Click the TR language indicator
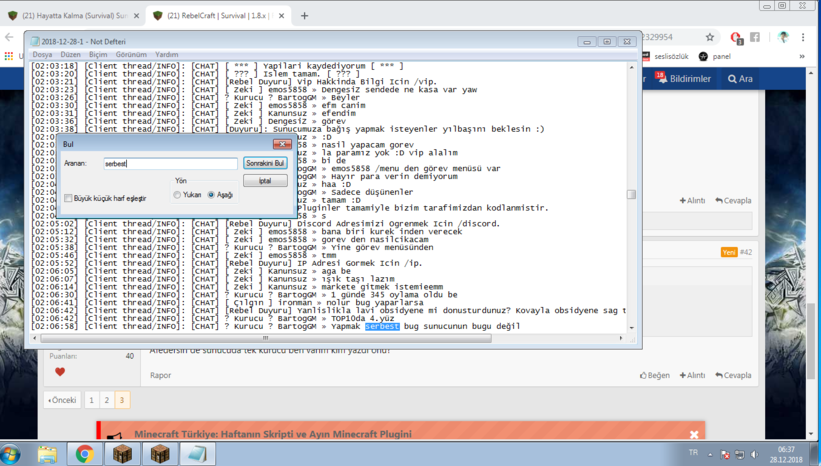Image resolution: width=821 pixels, height=466 pixels. point(693,452)
